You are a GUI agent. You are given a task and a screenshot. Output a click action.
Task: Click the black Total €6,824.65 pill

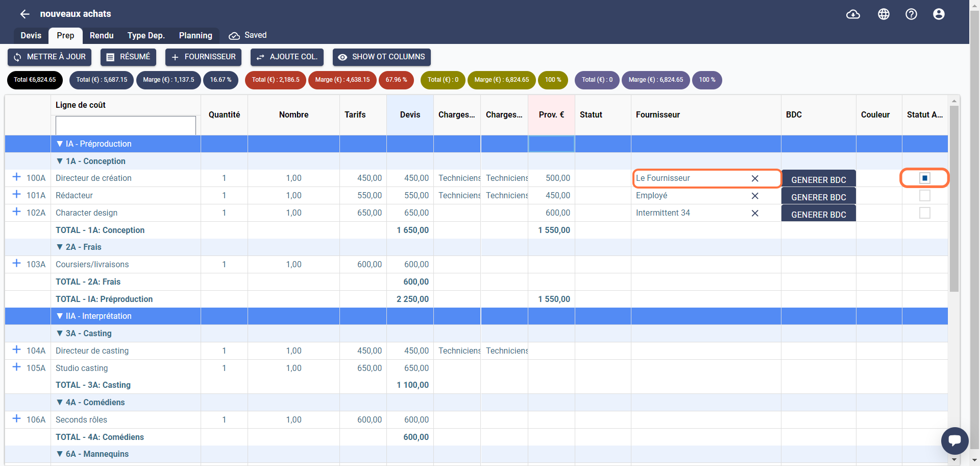(35, 80)
